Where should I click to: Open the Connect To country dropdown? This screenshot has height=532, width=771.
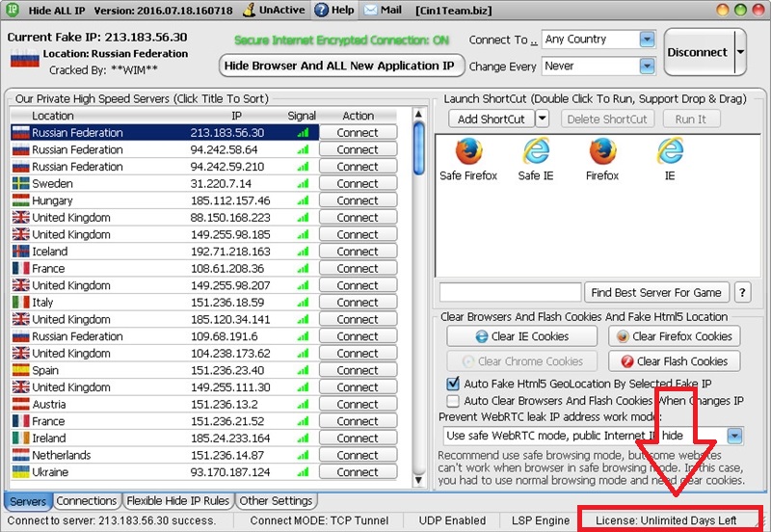[647, 40]
